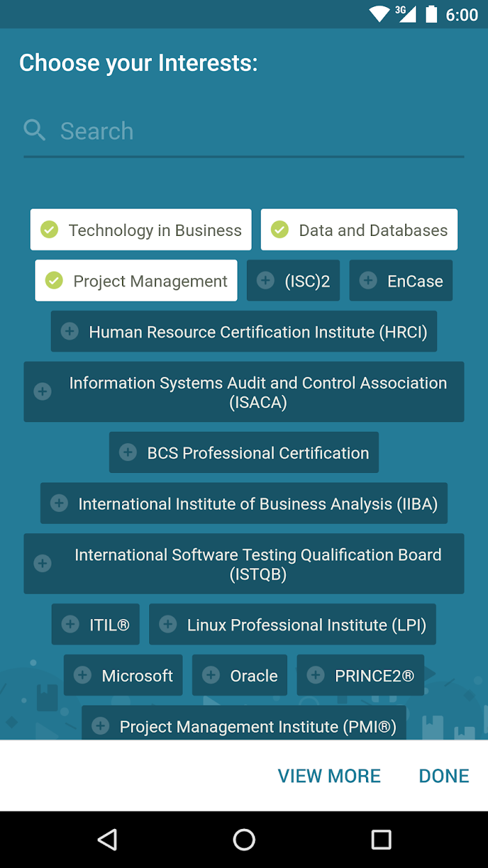The image size is (488, 868).
Task: Click VIEW MORE to show interests
Action: (329, 776)
